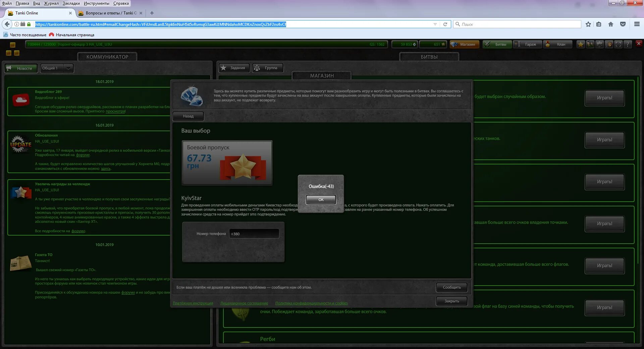This screenshot has height=349, width=644.
Task: Click Назад to go back in shop
Action: pyautogui.click(x=188, y=116)
